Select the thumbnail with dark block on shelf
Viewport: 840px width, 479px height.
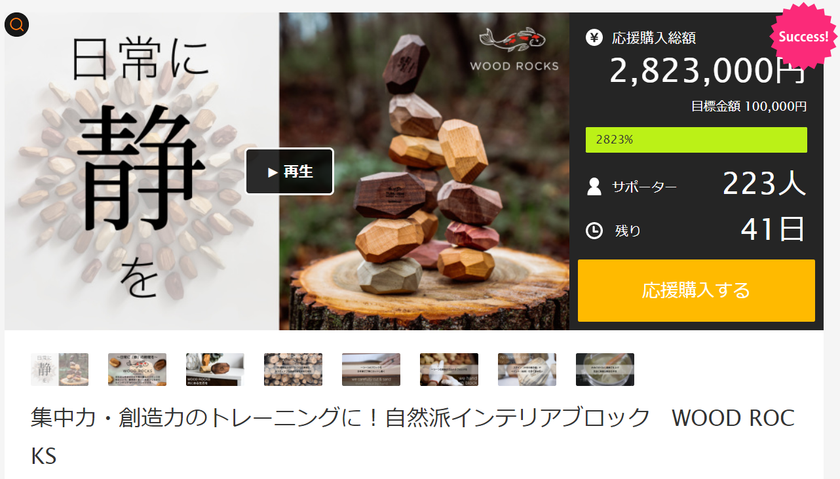(215, 369)
